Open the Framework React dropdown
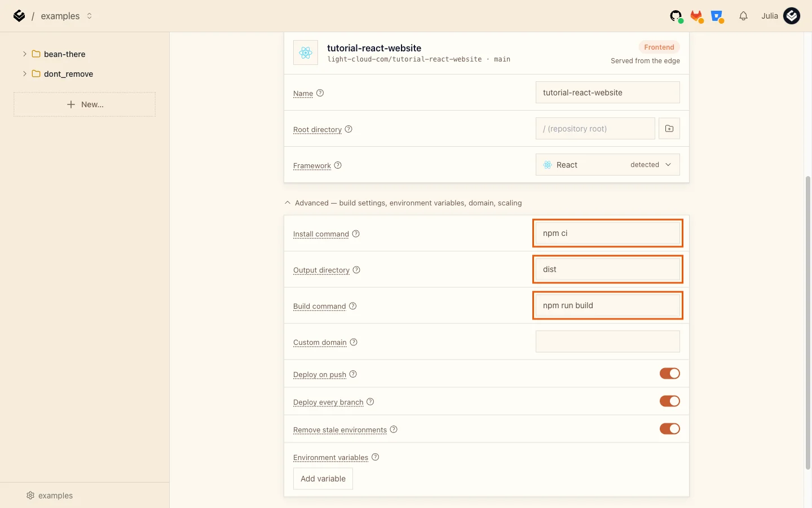 coord(608,165)
